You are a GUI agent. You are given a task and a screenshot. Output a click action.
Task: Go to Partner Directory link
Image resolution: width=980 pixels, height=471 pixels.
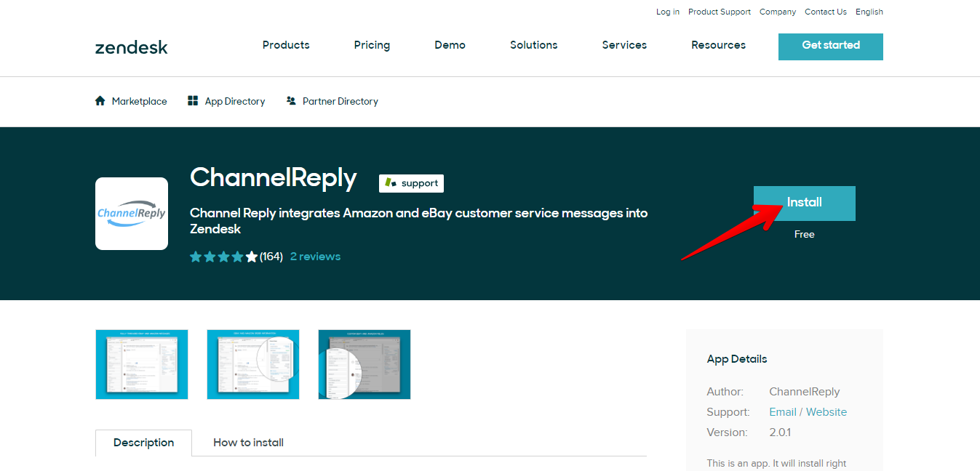tap(340, 101)
